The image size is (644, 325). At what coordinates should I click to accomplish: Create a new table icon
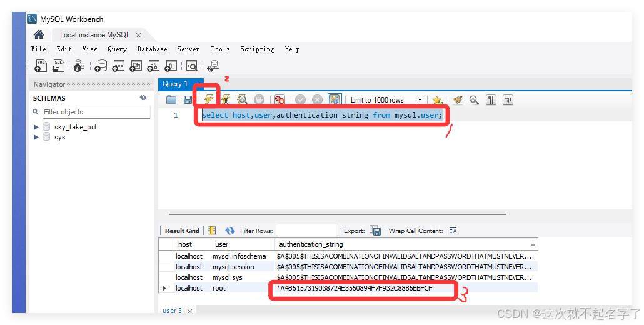118,66
